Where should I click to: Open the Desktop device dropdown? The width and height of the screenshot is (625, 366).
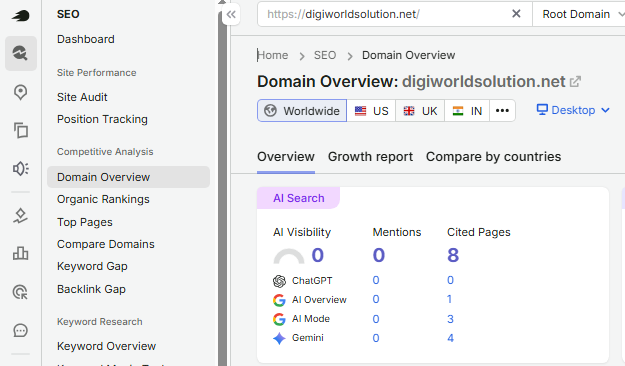coord(573,110)
